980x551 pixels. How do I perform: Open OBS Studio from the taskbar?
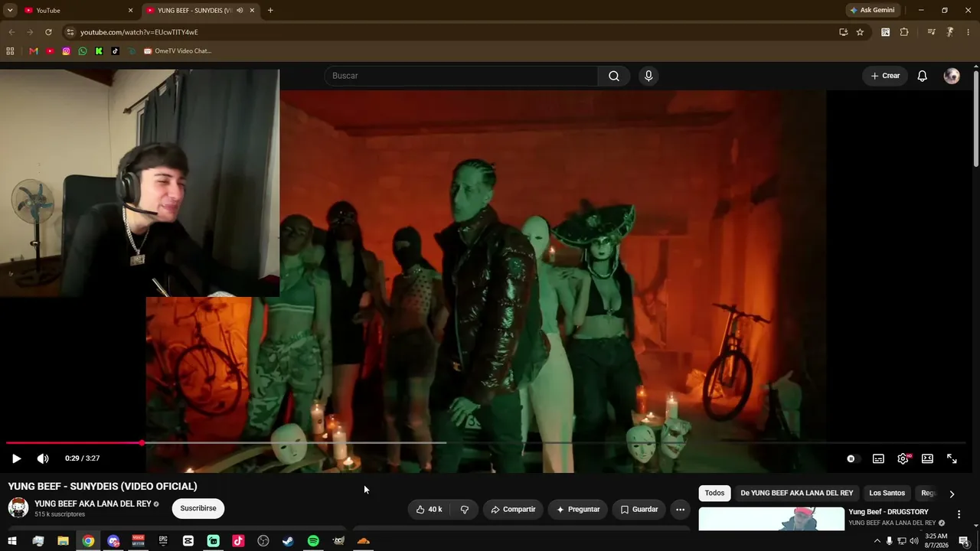point(263,541)
